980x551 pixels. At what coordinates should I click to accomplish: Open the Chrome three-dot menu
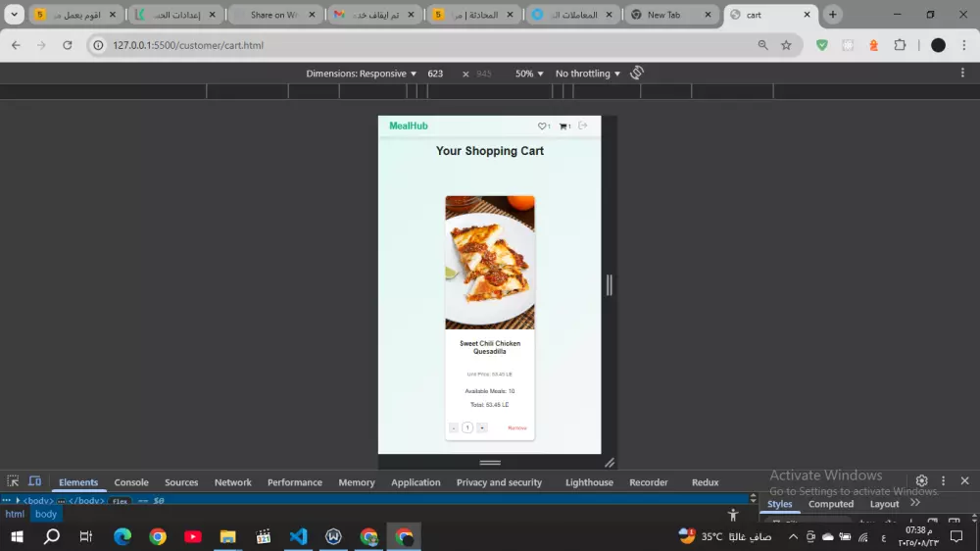[x=964, y=45]
